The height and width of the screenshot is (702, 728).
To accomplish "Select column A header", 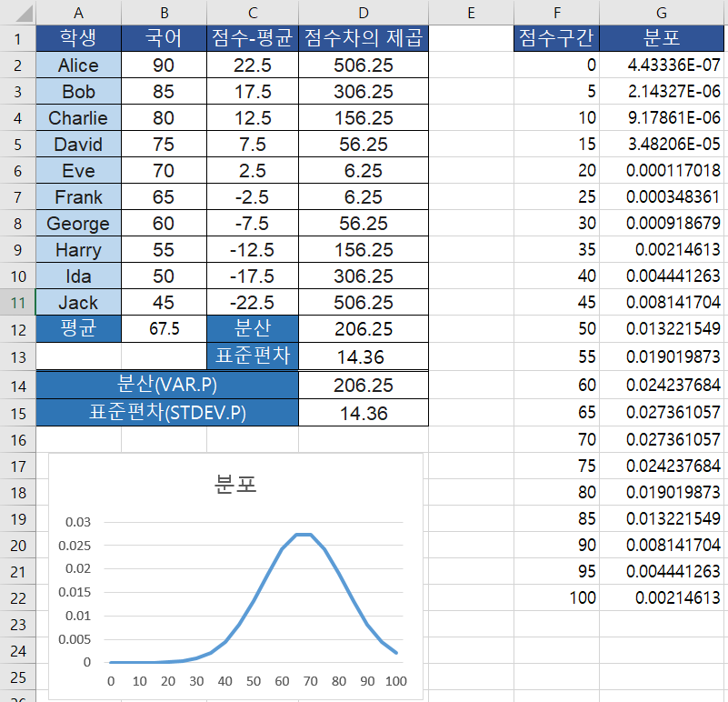I will point(78,13).
